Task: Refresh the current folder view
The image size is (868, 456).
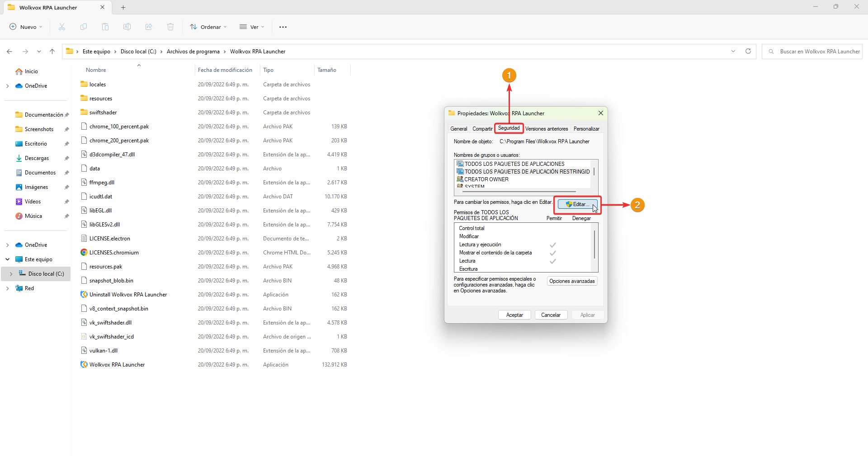Action: pos(748,51)
